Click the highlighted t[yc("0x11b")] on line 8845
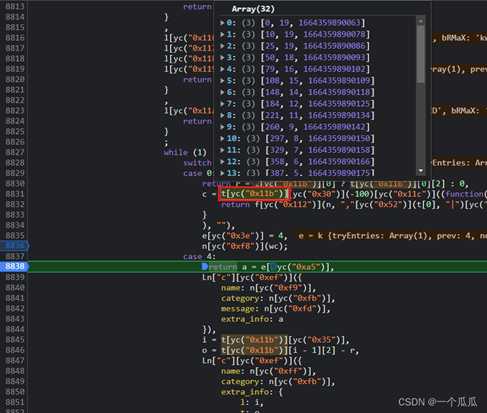This screenshot has height=413, width=487. (x=254, y=340)
